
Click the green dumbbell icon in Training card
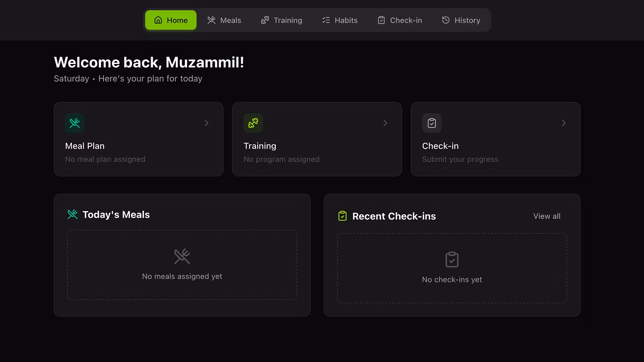[253, 123]
